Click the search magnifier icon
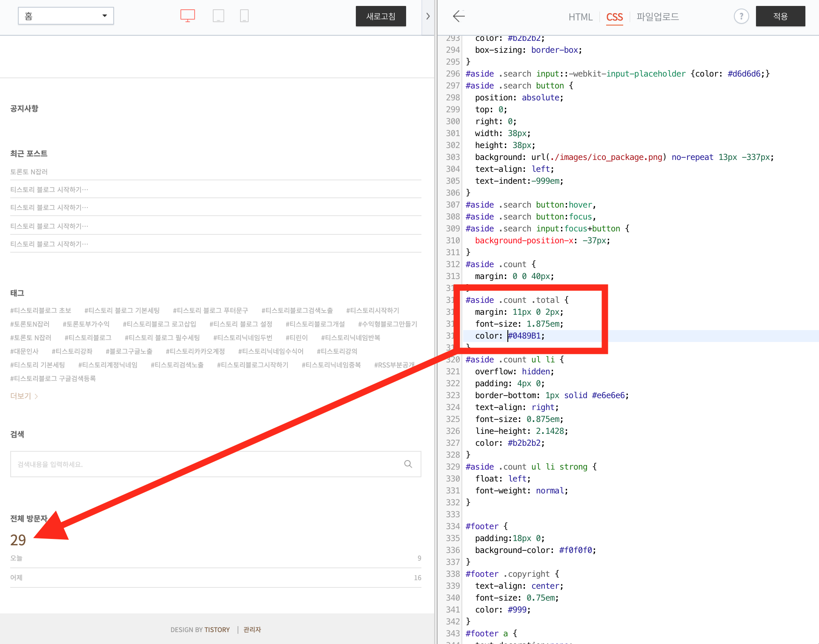This screenshot has width=819, height=644. (x=408, y=464)
